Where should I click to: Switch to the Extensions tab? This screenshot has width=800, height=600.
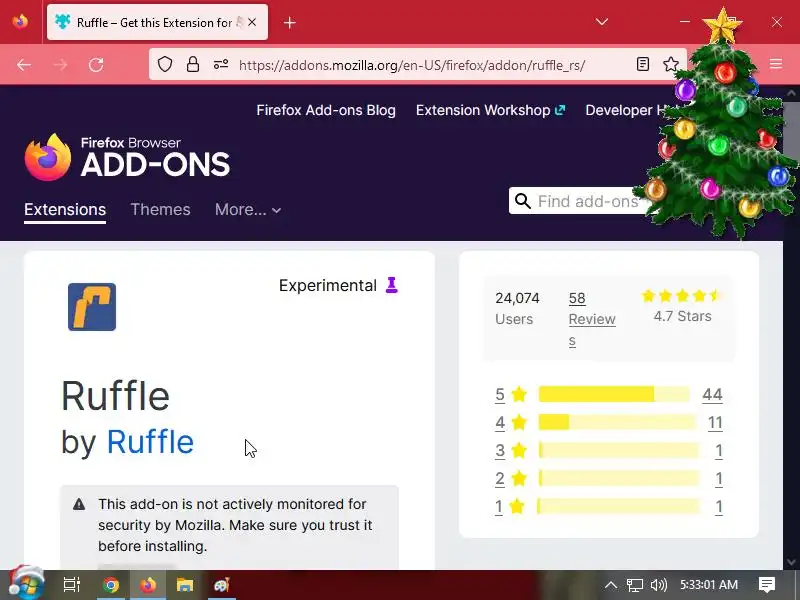point(65,210)
